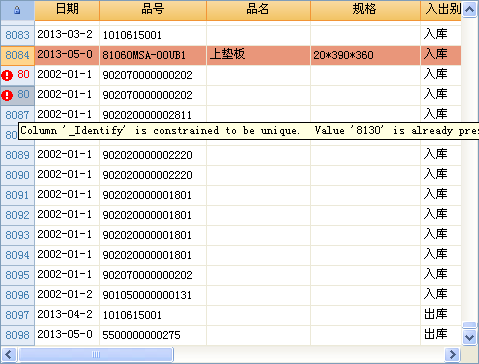Select row header 8094
Image resolution: width=479 pixels, height=364 pixels.
(17, 255)
